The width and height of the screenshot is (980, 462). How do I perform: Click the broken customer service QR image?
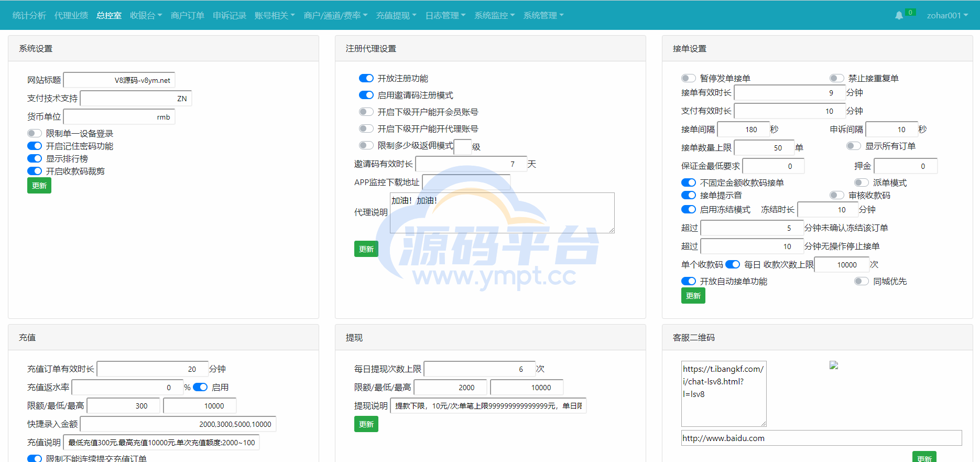point(834,365)
